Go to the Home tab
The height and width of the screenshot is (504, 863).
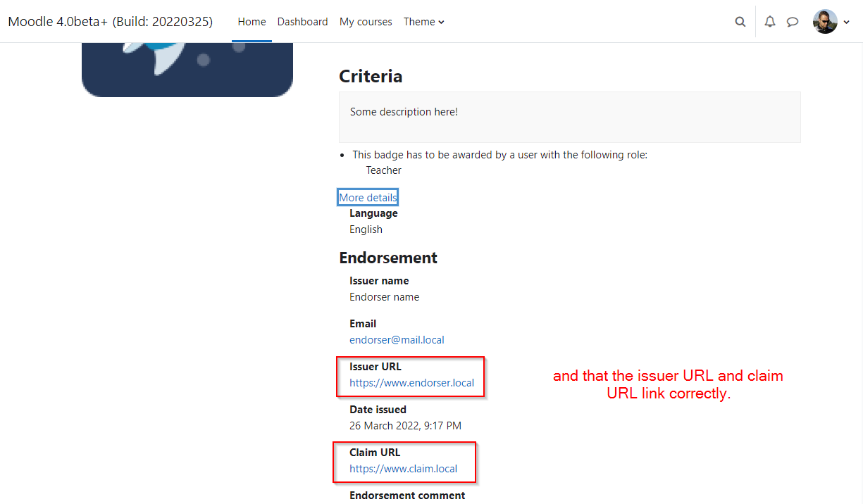tap(252, 22)
